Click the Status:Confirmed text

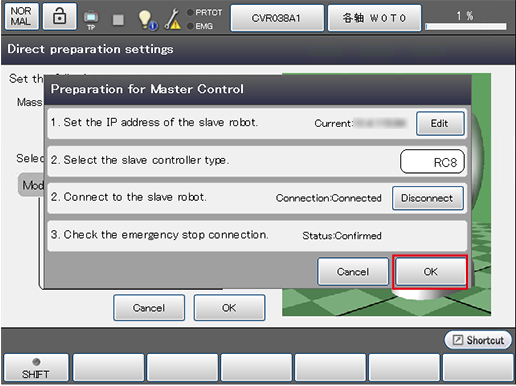(342, 236)
